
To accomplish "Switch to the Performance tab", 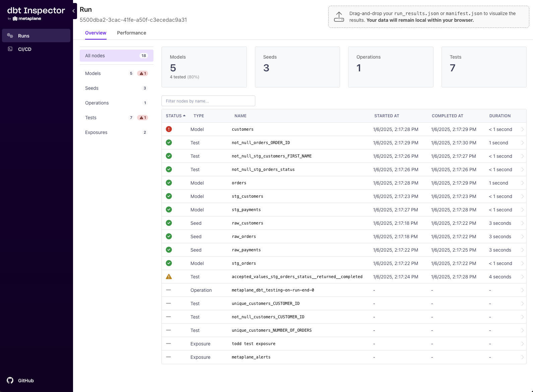I will [131, 33].
